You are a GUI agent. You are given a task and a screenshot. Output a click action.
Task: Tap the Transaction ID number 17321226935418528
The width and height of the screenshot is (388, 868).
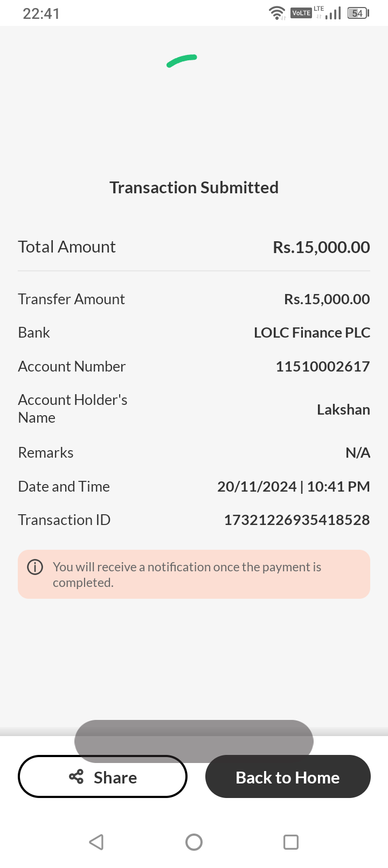pos(297,520)
